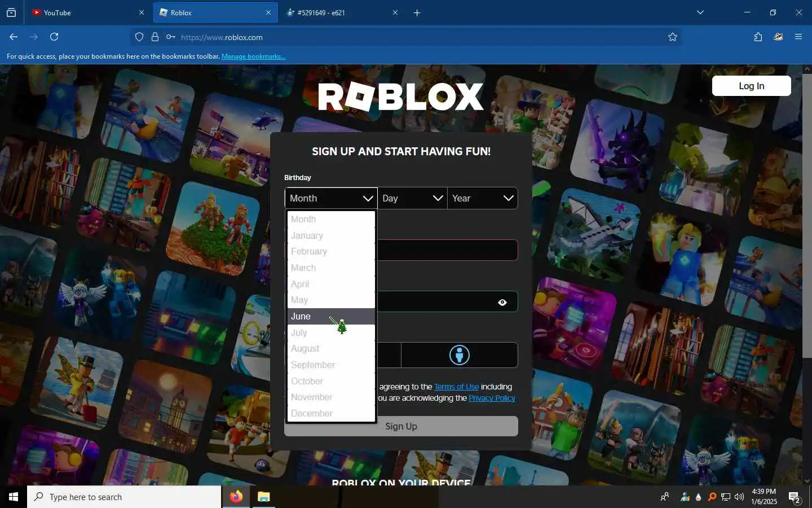This screenshot has width=812, height=508.
Task: Select December from month list
Action: click(x=331, y=413)
